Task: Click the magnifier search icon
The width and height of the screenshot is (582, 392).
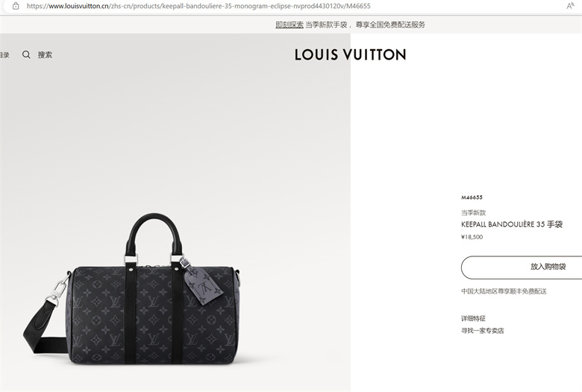Action: click(x=26, y=55)
